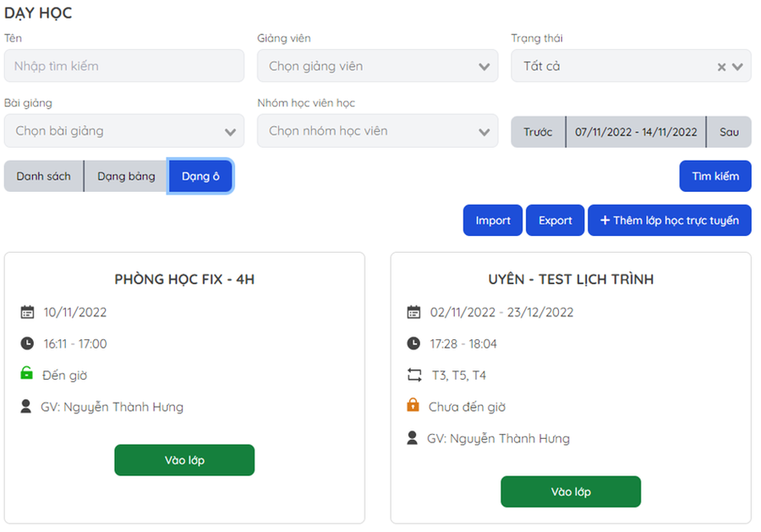Expand Chọn bài giảng dropdown
This screenshot has width=761, height=532.
[123, 131]
